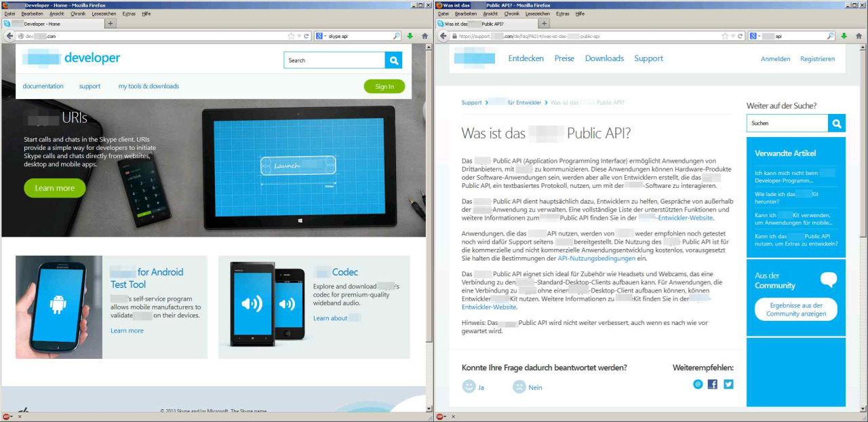The width and height of the screenshot is (868, 422).
Task: Click Ergebnisse aus der Community anzeigen button
Action: [x=796, y=309]
